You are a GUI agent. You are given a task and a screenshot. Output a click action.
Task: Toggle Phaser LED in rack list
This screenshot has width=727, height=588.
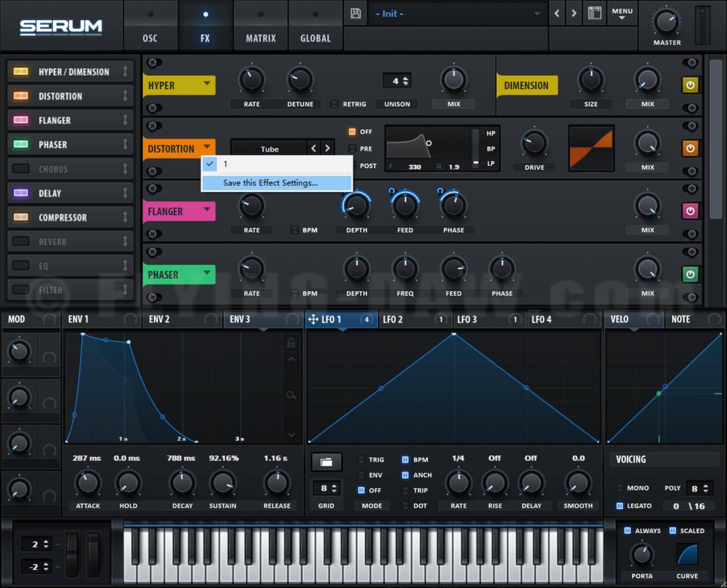click(x=21, y=144)
